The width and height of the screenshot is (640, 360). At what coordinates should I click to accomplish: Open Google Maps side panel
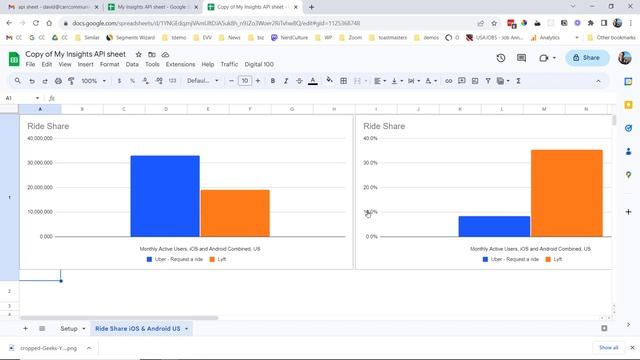[x=629, y=175]
